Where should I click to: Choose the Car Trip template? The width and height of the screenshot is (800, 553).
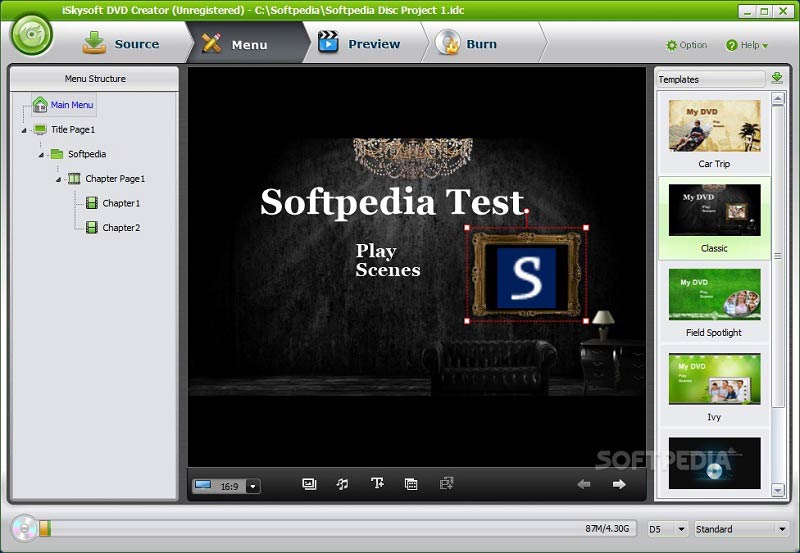714,134
